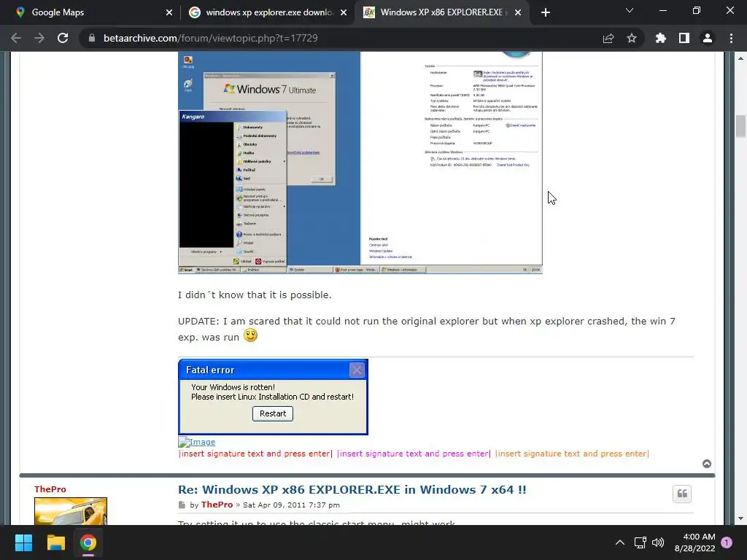Jump to top using the up-arrow icon
Screen dimensions: 747x560
pos(707,464)
